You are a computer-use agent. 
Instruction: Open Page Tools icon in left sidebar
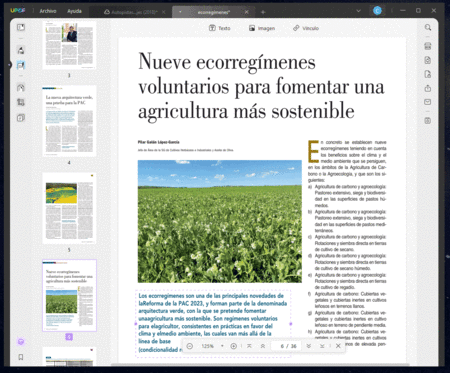point(21,118)
